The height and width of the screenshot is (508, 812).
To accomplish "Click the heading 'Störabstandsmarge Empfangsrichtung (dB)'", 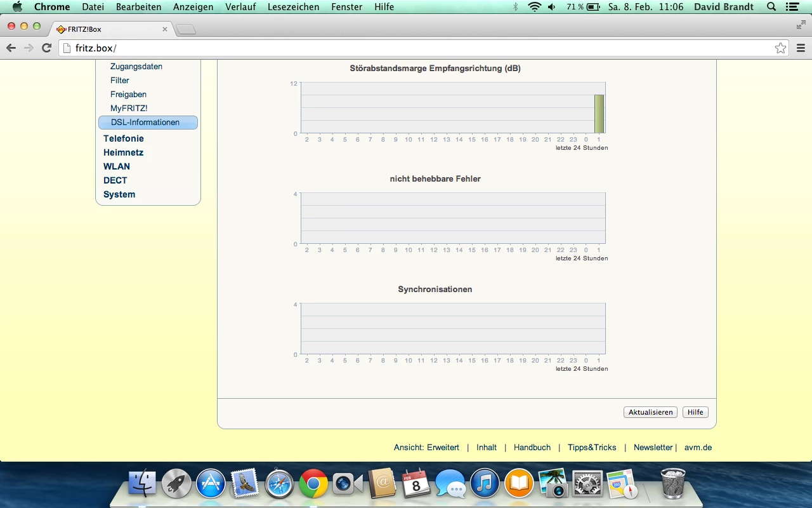I will (x=435, y=69).
